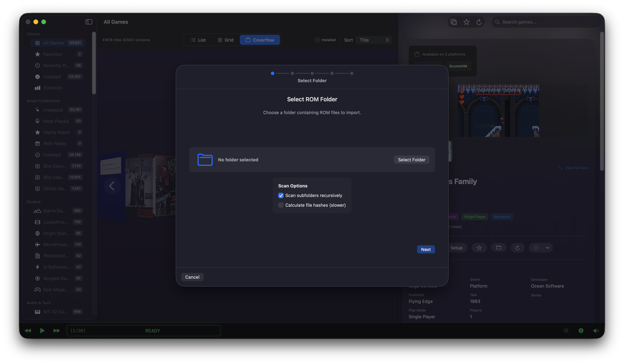The width and height of the screenshot is (624, 364).
Task: Click the coverflow previous arrow
Action: (x=112, y=186)
